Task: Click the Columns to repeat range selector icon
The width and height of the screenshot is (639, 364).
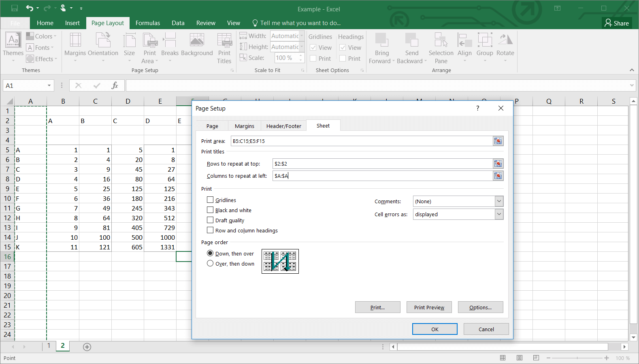Action: (498, 176)
